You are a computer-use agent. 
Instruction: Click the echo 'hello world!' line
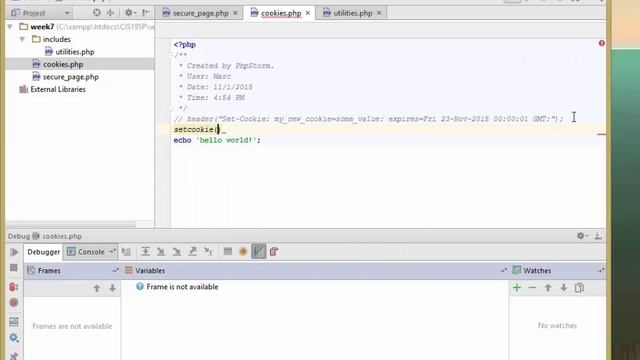(217, 140)
